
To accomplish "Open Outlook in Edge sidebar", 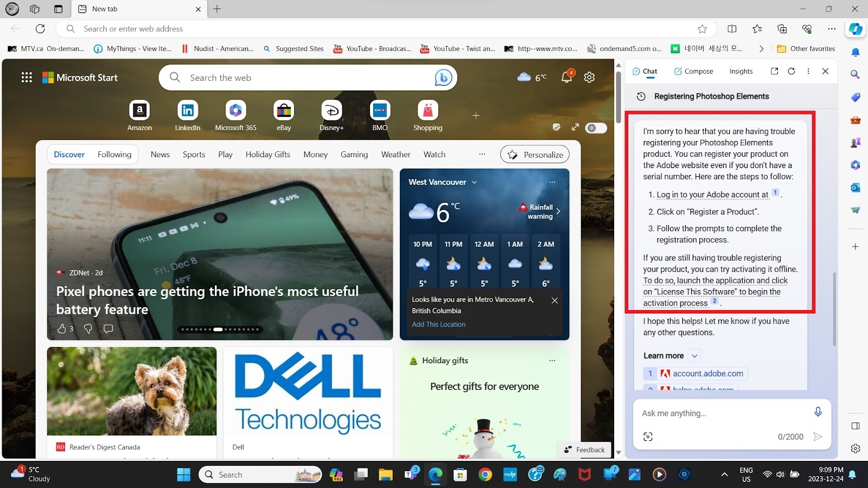I will coord(856,188).
